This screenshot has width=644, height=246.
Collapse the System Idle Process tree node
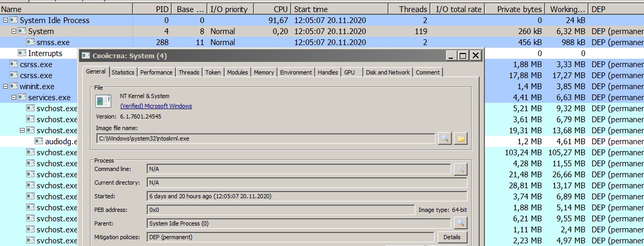5,20
